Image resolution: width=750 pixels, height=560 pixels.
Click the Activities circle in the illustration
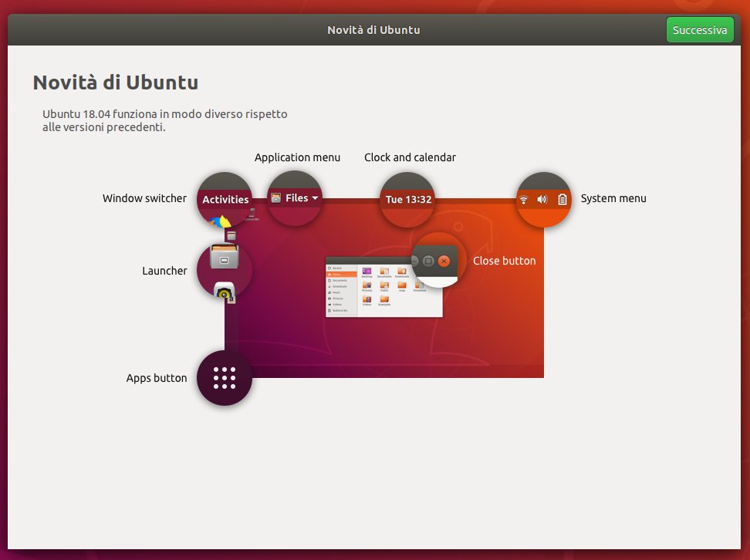coord(225,200)
